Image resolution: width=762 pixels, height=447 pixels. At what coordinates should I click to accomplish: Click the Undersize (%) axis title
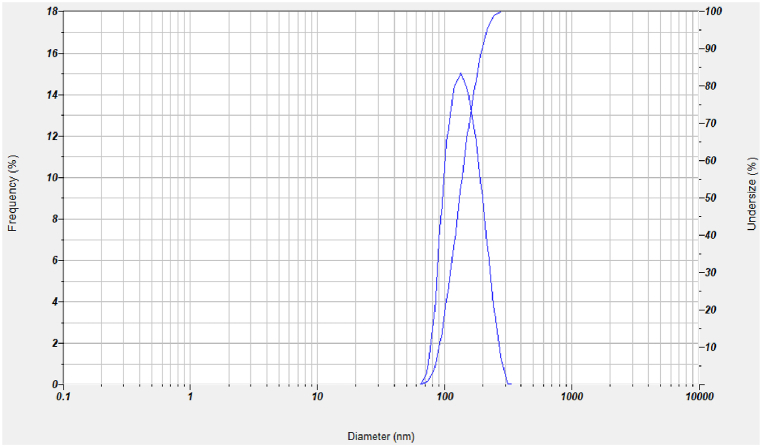click(751, 194)
